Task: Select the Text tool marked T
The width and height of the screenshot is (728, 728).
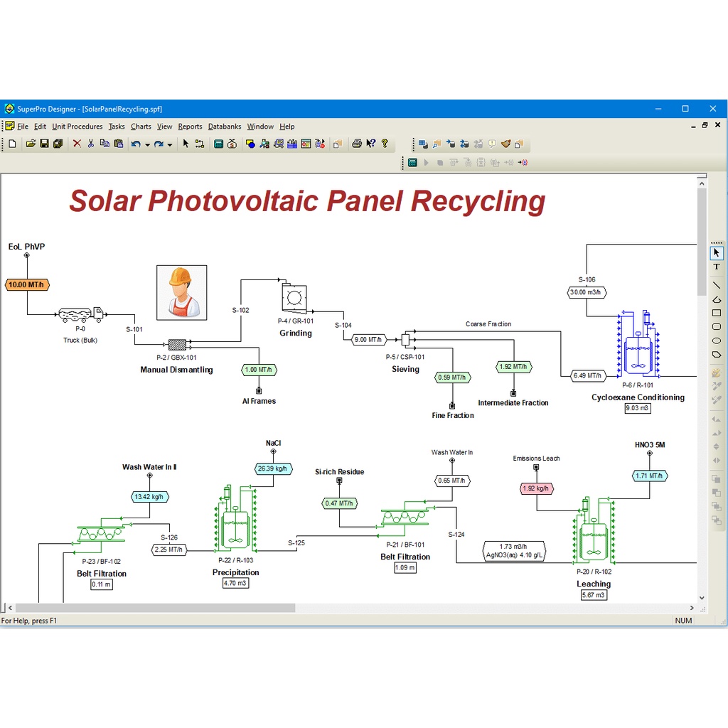Action: 716,267
